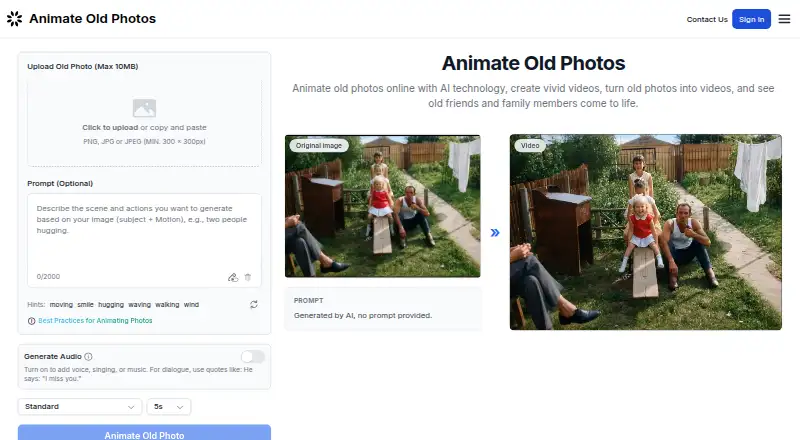
Task: Select the 'hugging' hint
Action: pyautogui.click(x=111, y=305)
